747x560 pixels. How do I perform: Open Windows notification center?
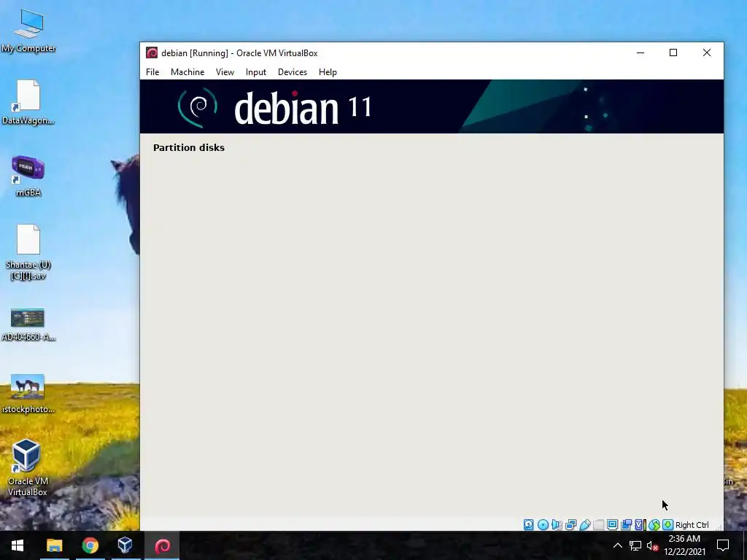tap(723, 545)
